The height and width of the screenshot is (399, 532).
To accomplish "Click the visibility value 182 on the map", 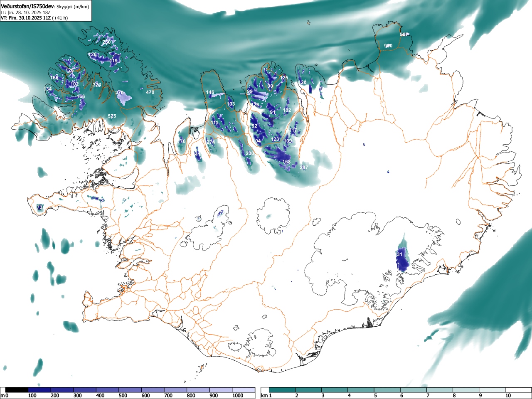I will tap(287, 110).
